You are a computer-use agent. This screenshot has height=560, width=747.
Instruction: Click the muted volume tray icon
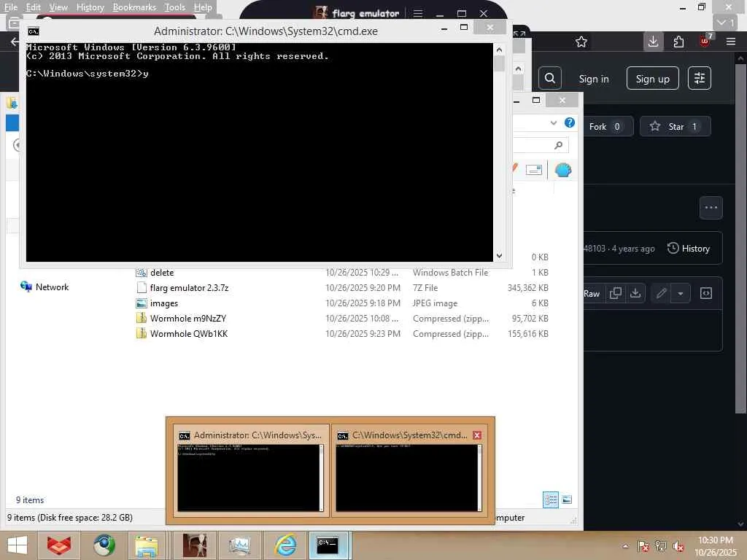[678, 546]
